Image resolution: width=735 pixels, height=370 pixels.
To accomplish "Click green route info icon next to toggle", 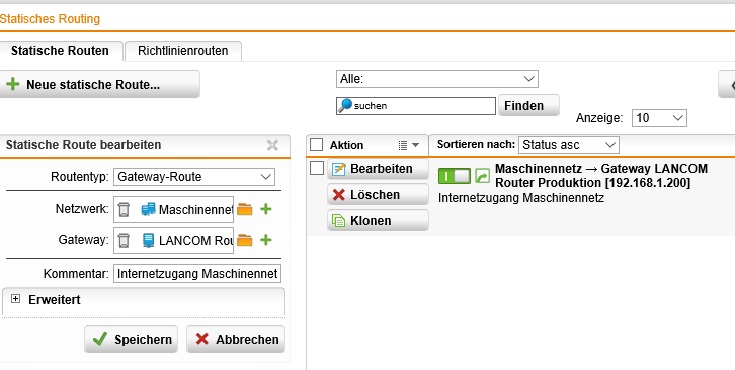I will (482, 176).
